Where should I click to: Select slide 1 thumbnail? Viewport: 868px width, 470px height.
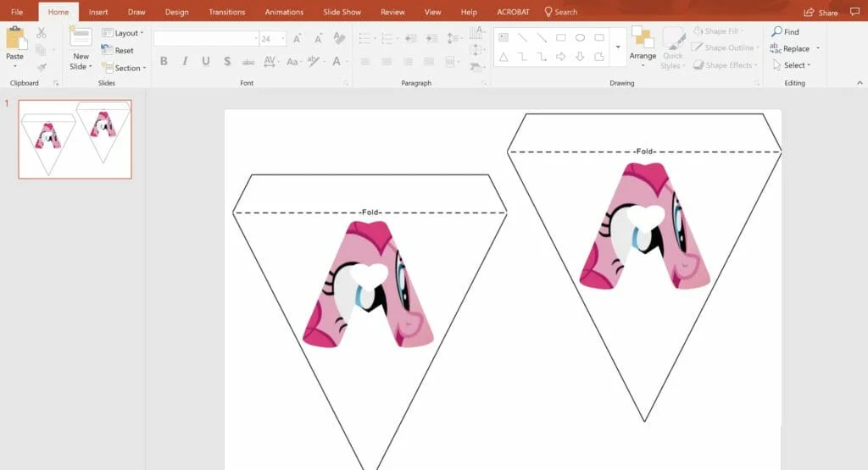(x=75, y=140)
